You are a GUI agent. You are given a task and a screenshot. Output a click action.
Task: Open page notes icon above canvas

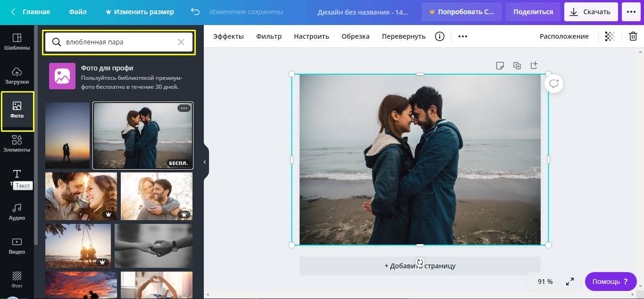pos(500,66)
